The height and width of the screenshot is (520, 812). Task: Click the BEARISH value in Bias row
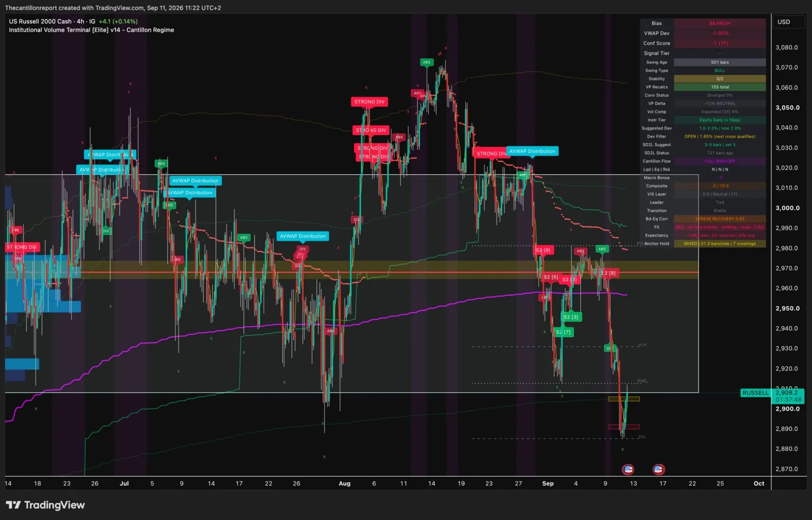720,23
